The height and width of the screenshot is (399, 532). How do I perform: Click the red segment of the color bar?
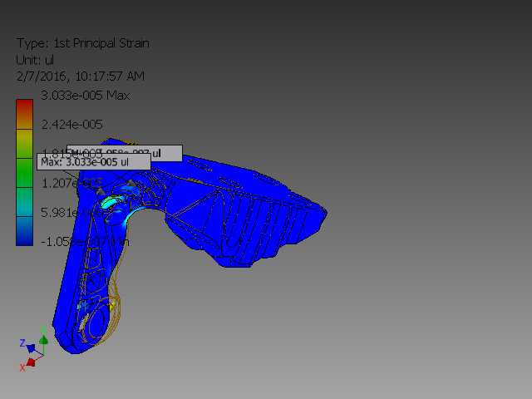[24, 114]
